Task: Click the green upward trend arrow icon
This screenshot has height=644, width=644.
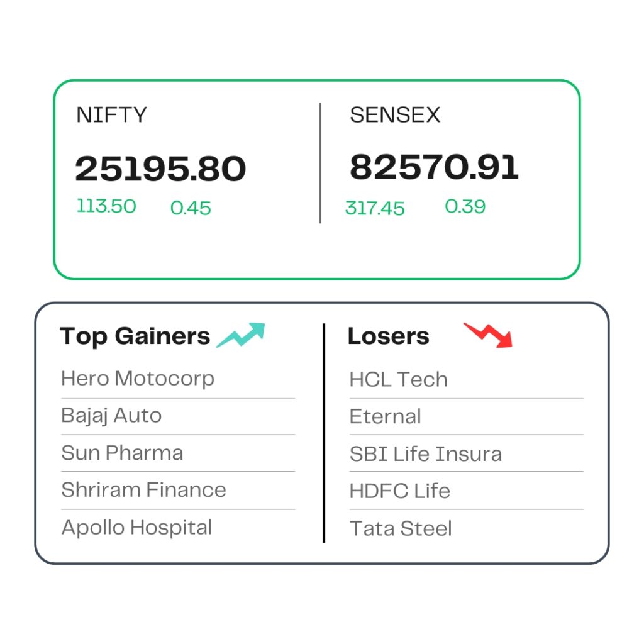Action: [x=241, y=335]
